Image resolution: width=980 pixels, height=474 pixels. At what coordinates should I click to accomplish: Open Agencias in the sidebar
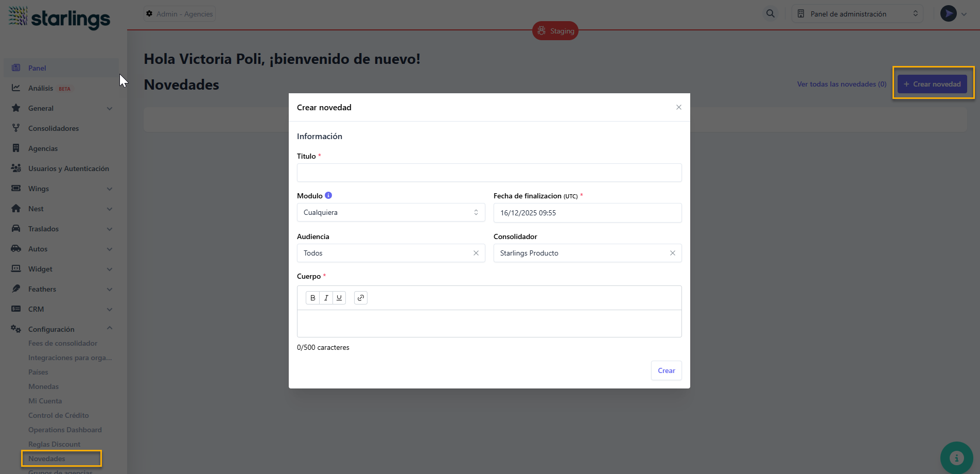43,148
